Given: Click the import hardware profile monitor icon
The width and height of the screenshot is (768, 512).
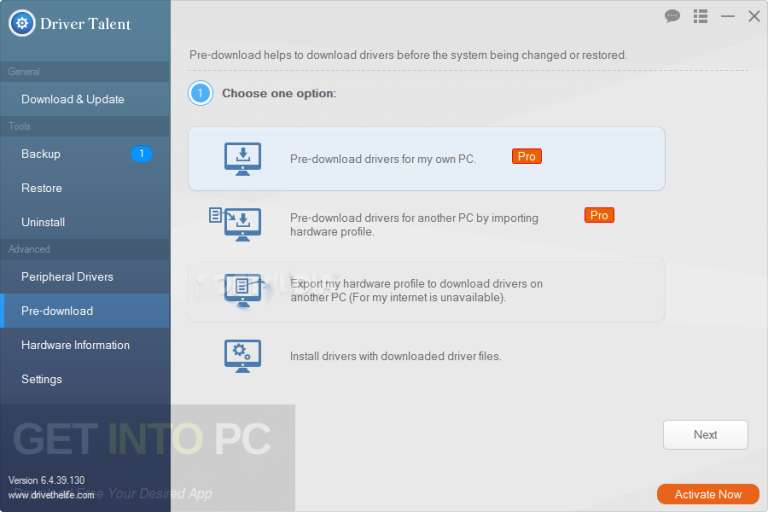Looking at the screenshot, I should 235,224.
